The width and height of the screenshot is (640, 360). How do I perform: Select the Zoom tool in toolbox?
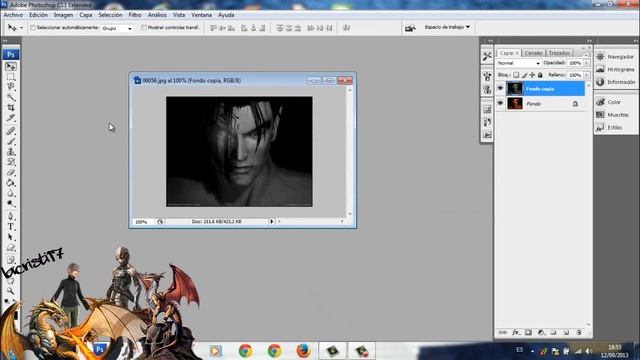[x=11, y=291]
